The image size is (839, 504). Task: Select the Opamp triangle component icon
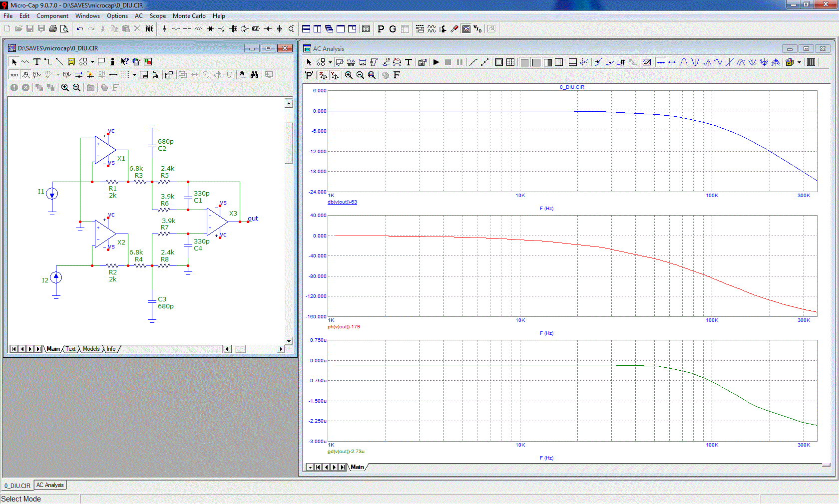(x=245, y=28)
